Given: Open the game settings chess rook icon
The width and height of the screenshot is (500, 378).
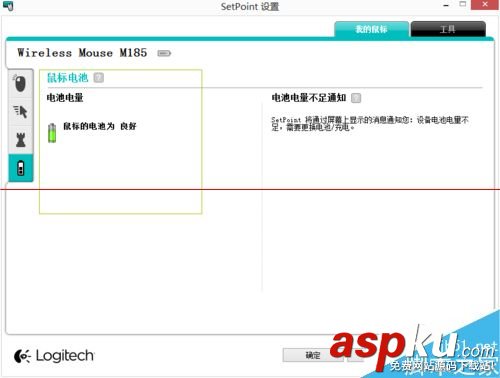Looking at the screenshot, I should [20, 140].
